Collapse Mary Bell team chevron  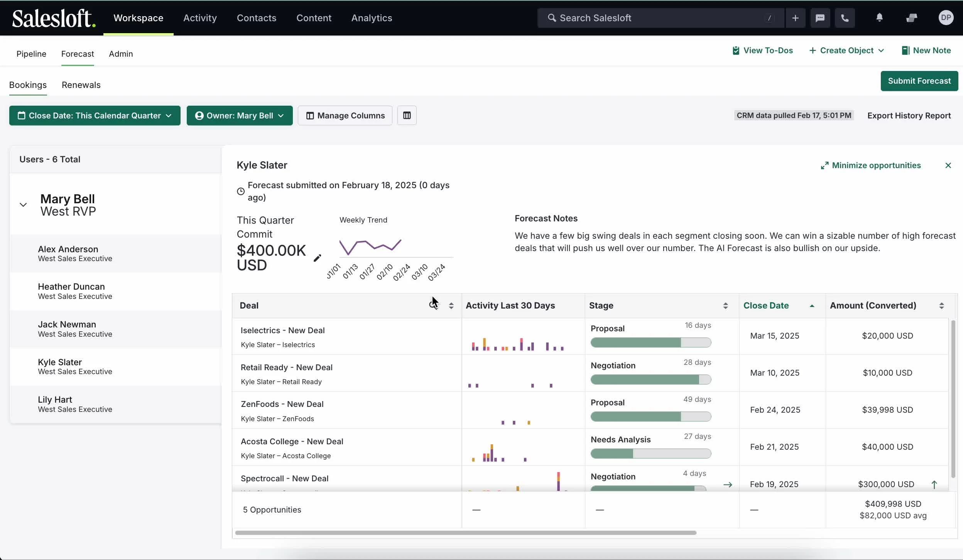[x=23, y=205]
